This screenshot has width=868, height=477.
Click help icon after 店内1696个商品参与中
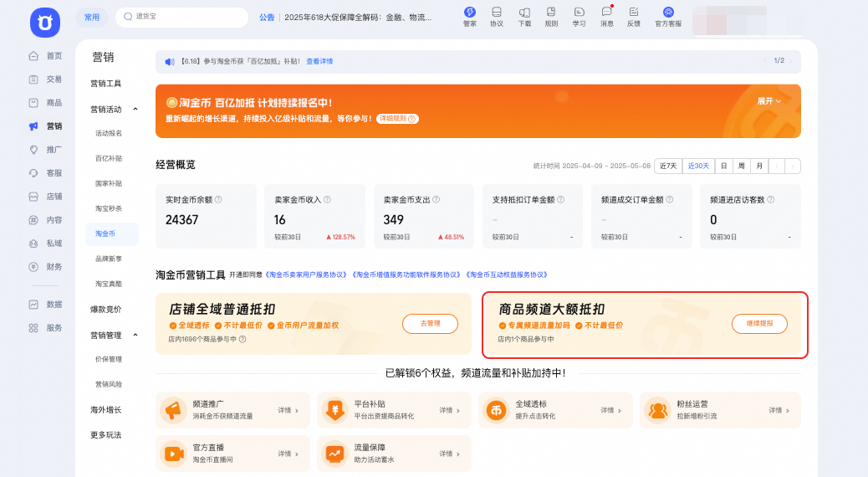click(243, 339)
